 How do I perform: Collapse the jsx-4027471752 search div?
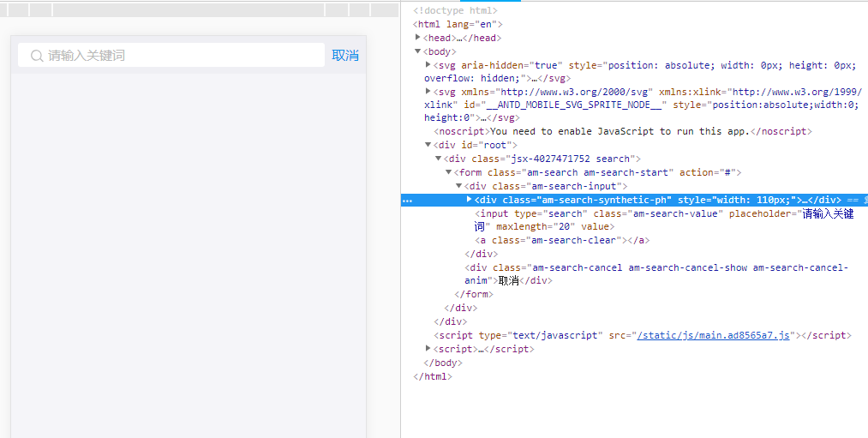tap(438, 159)
